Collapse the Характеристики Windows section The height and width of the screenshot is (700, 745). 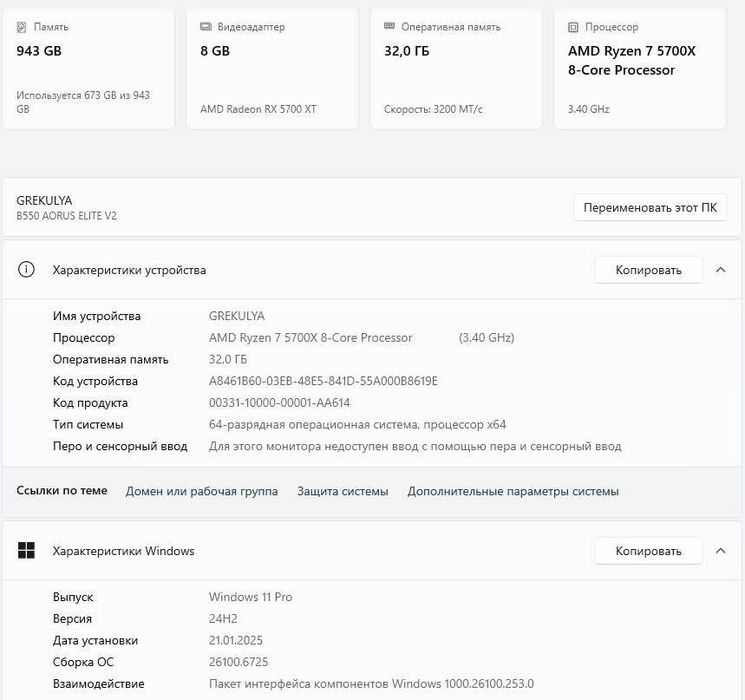[720, 551]
